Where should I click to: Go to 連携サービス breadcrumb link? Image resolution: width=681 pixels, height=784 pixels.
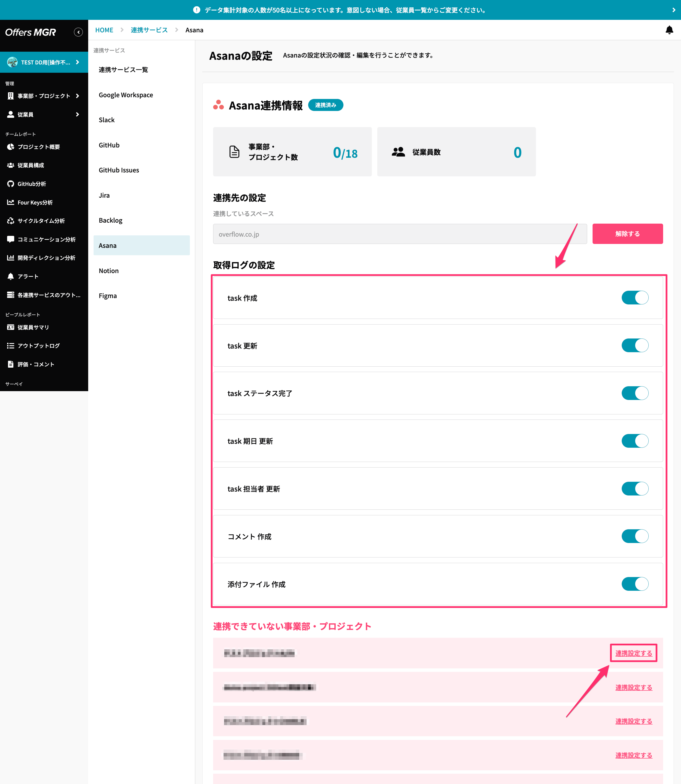click(149, 30)
